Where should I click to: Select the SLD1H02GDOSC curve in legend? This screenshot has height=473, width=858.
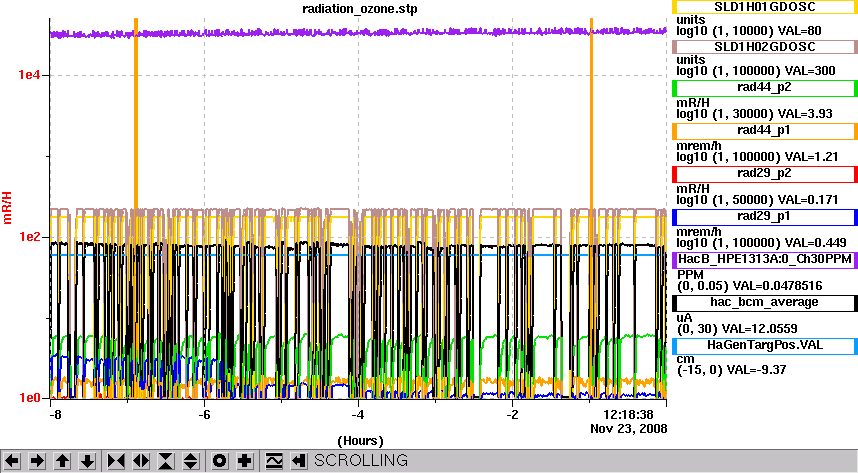click(764, 47)
